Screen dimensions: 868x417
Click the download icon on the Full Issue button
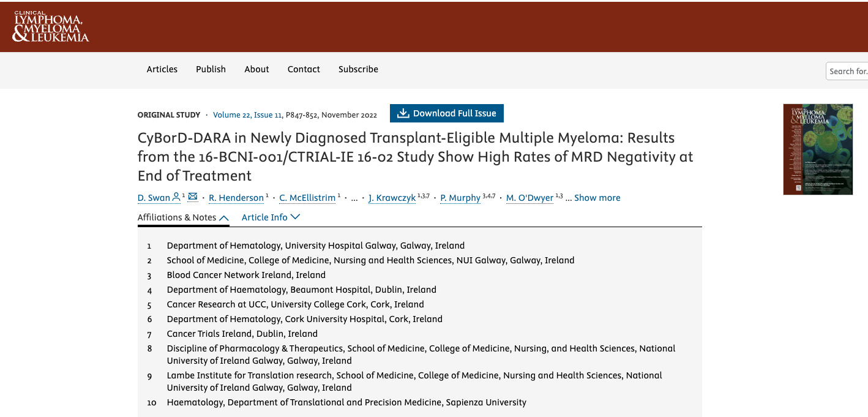coord(403,113)
